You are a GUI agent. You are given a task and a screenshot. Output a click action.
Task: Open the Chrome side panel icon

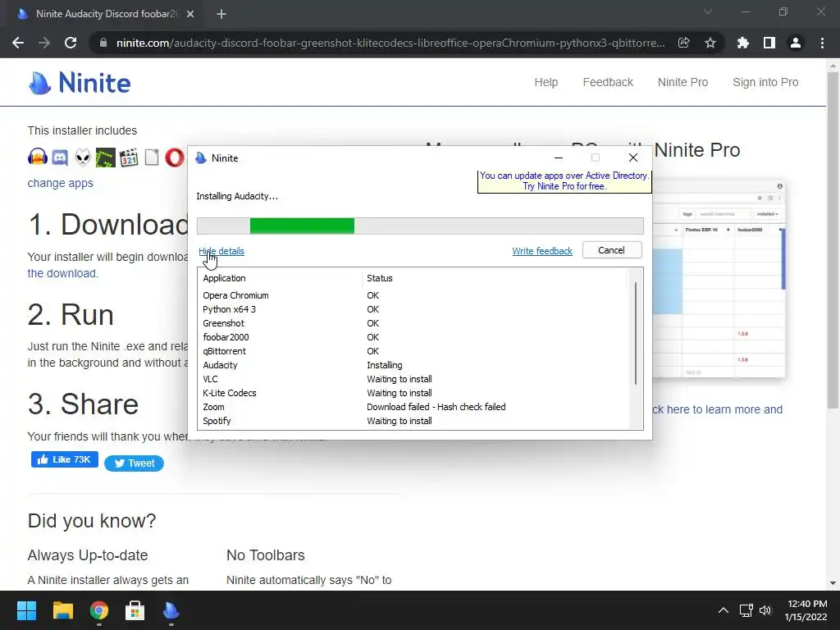(769, 43)
